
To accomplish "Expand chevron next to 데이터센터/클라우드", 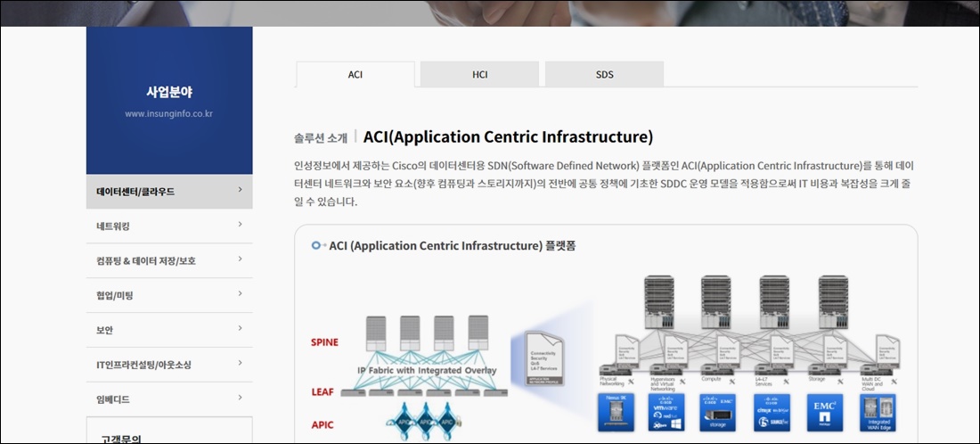I will coord(240,190).
